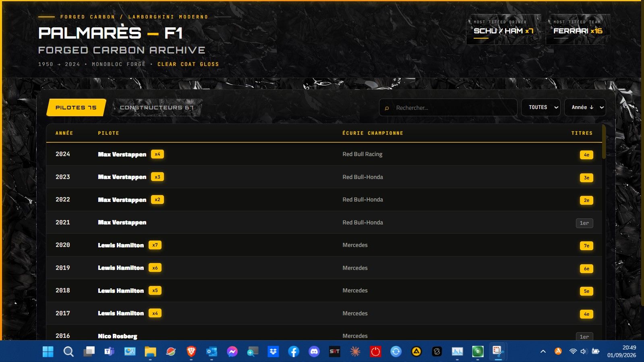The image size is (644, 362).
Task: Open the Année sort dropdown
Action: 585,107
